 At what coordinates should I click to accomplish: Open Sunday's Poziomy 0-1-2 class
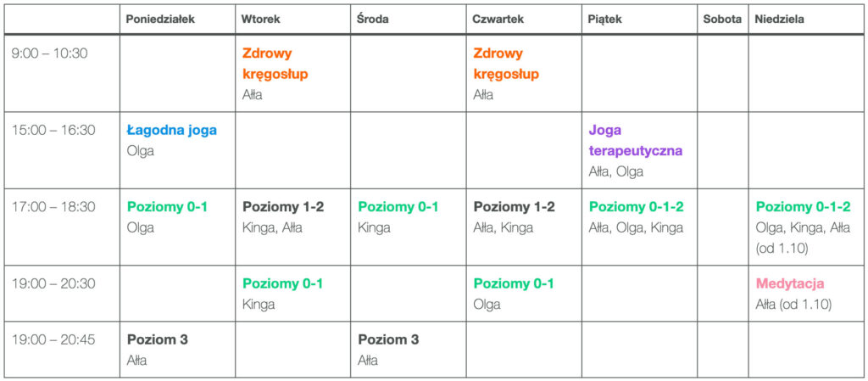[x=804, y=206]
